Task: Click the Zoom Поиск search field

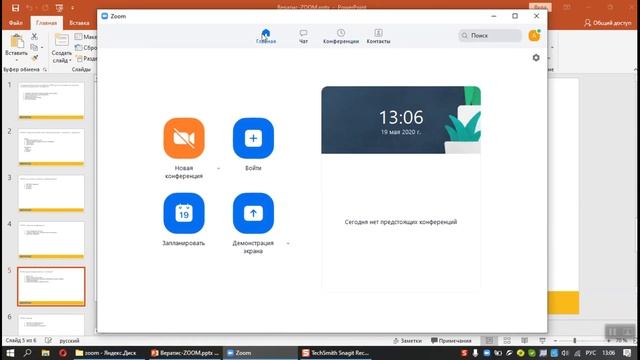Action: [490, 36]
